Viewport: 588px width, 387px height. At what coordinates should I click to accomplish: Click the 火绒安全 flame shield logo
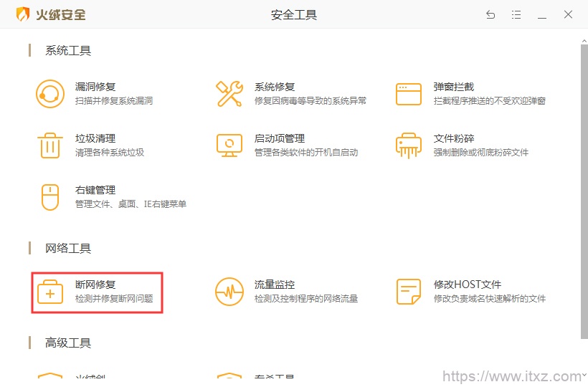[x=22, y=14]
